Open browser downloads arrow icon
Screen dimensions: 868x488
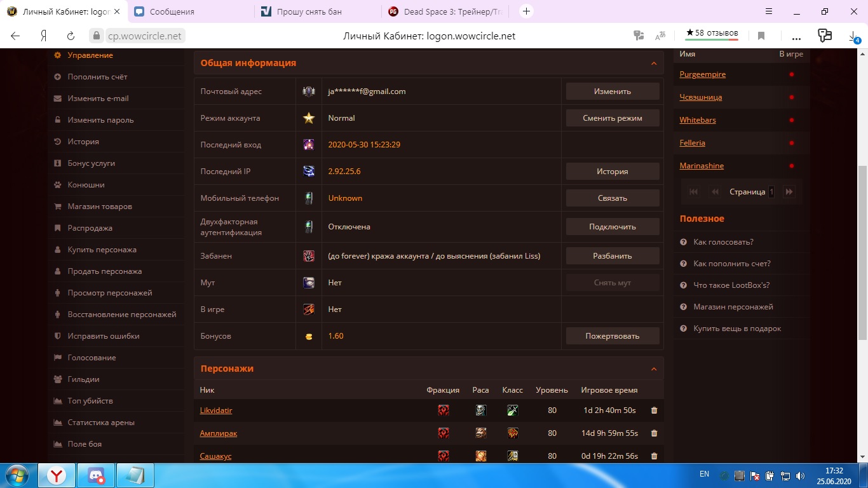(853, 36)
